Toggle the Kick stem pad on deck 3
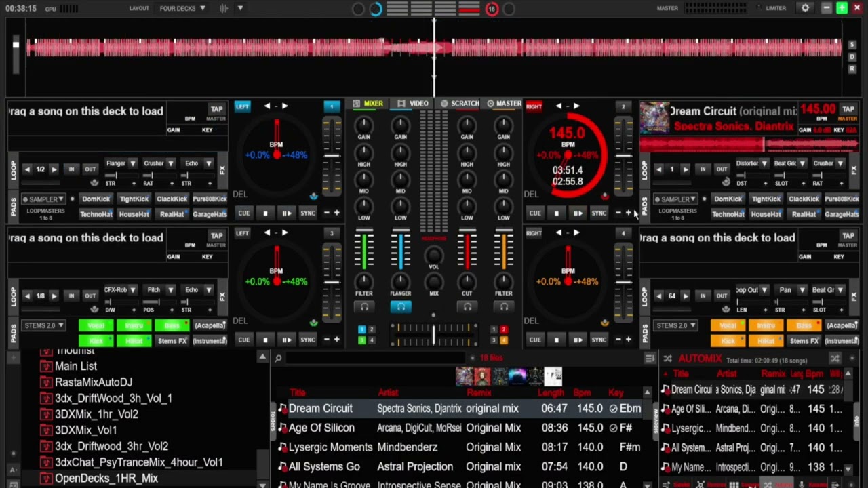This screenshot has width=868, height=488. (96, 340)
